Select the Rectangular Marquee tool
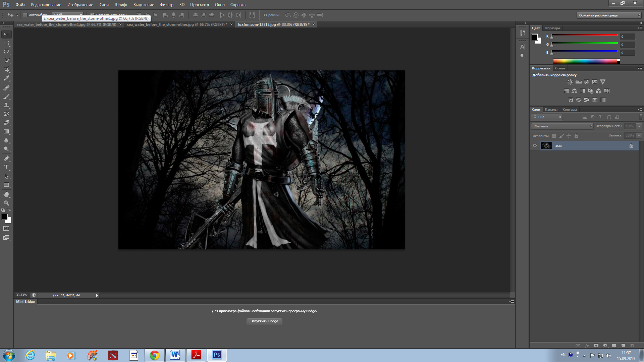 pyautogui.click(x=6, y=43)
